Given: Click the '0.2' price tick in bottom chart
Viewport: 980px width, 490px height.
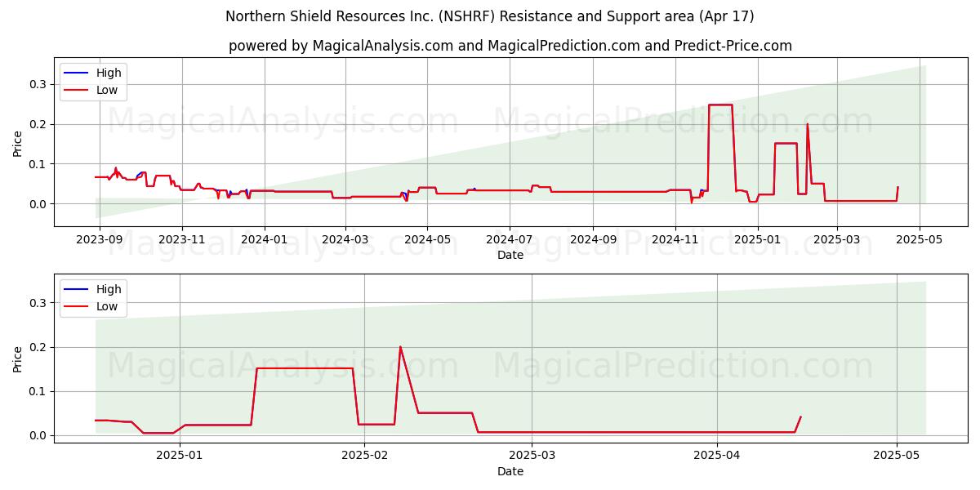Looking at the screenshot, I should (x=39, y=347).
